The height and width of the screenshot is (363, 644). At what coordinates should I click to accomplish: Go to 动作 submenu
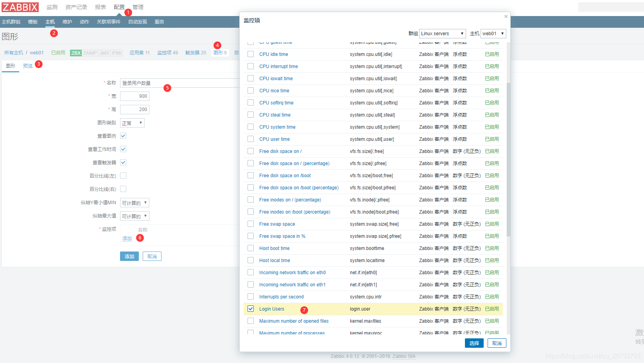[84, 22]
